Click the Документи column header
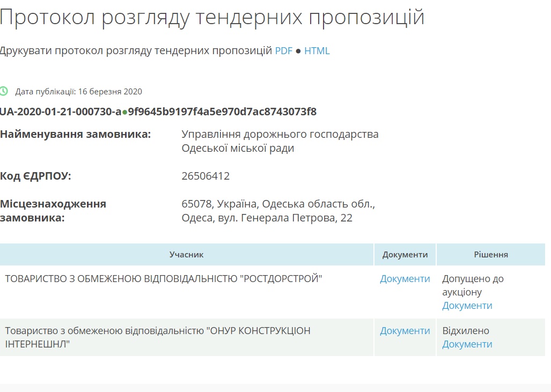 405,255
